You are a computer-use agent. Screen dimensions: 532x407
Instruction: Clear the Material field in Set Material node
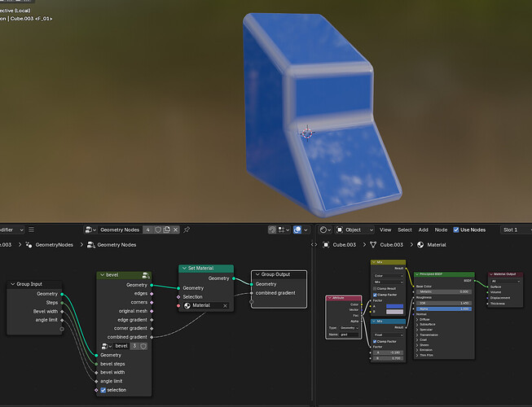pos(225,306)
